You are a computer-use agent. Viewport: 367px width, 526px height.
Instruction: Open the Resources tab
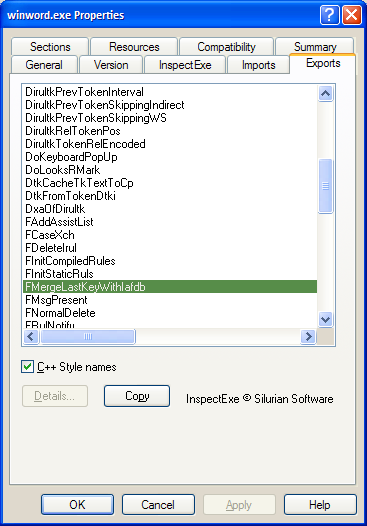pos(134,47)
